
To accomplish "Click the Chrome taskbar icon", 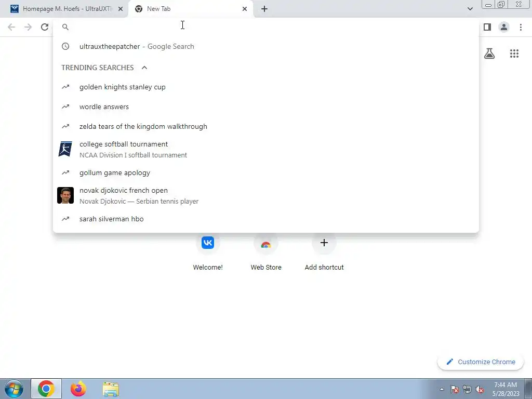I will (46, 389).
